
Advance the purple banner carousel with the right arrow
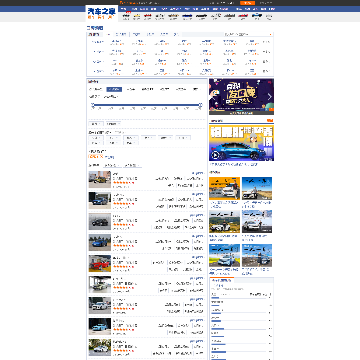(270, 97)
